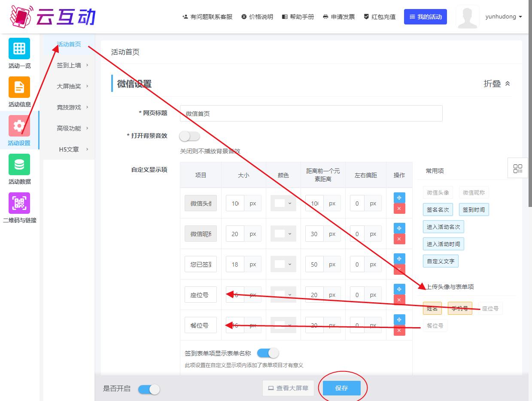This screenshot has height=401, width=532.
Task: Toggle the 打开背景音效 switch
Action: tap(190, 136)
